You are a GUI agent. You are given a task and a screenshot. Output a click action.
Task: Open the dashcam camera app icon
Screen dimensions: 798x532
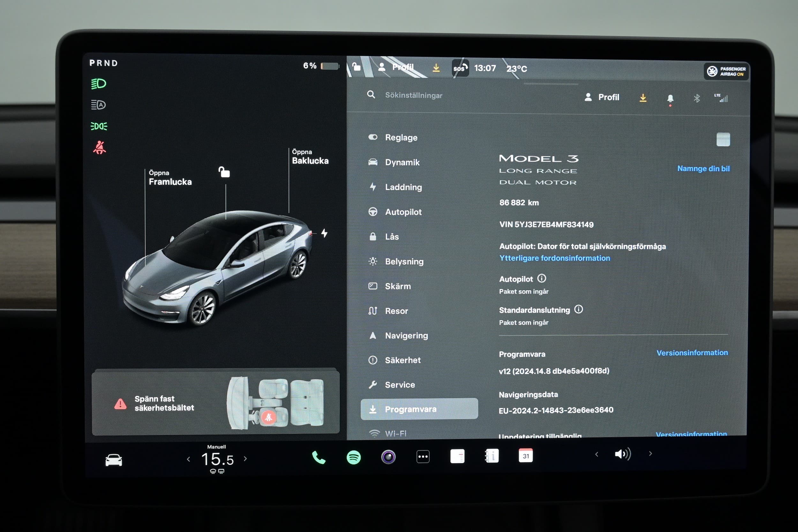388,457
